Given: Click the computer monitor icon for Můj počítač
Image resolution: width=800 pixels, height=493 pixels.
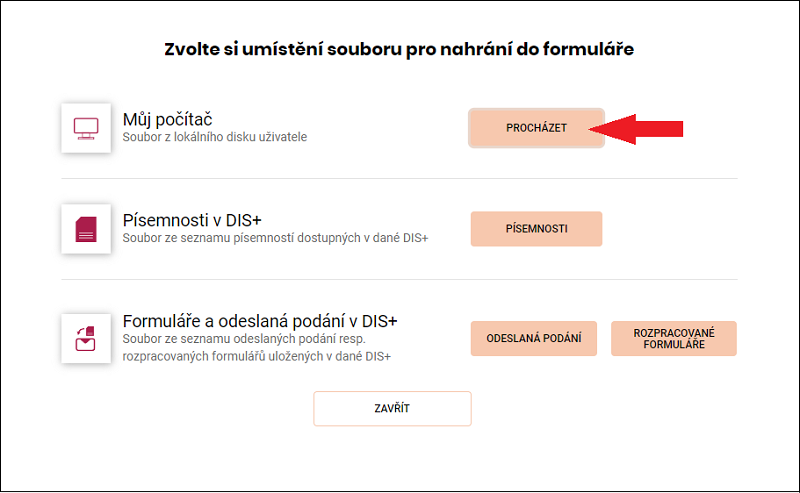Looking at the screenshot, I should coord(86,128).
